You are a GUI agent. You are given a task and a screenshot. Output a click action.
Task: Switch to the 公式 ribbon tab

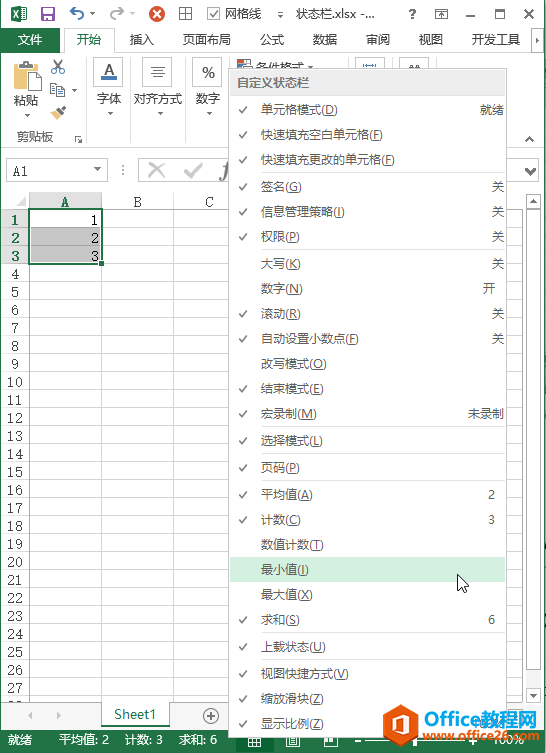[272, 39]
